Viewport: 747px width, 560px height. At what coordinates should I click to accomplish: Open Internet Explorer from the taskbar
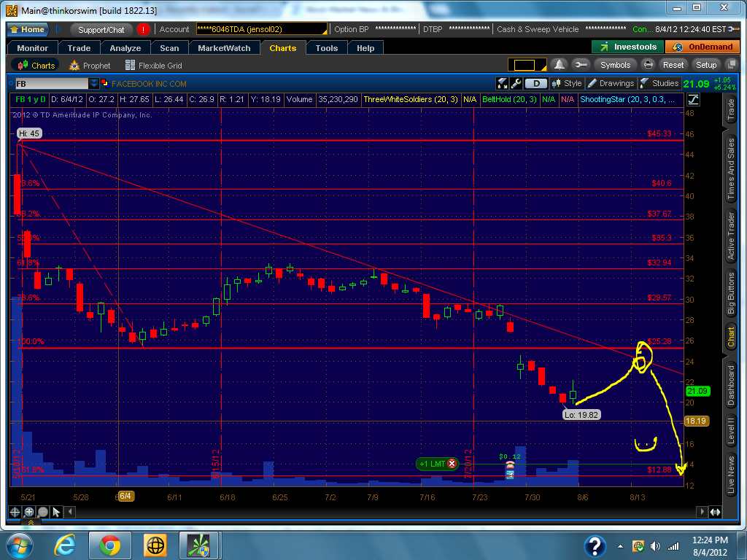tap(66, 545)
